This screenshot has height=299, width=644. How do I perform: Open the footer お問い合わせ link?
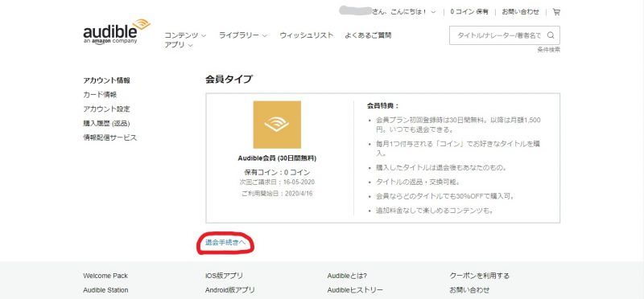tap(470, 290)
